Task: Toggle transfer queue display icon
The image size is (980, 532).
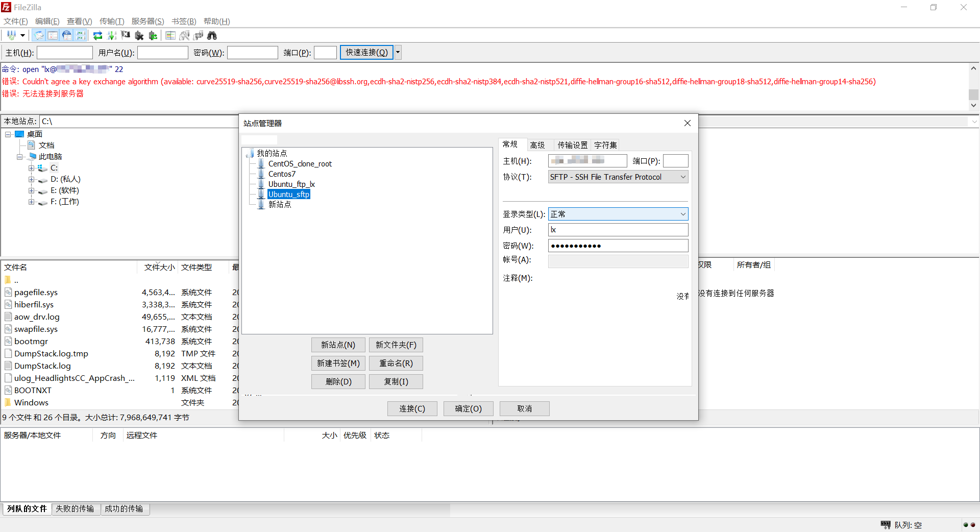Action: pyautogui.click(x=81, y=35)
